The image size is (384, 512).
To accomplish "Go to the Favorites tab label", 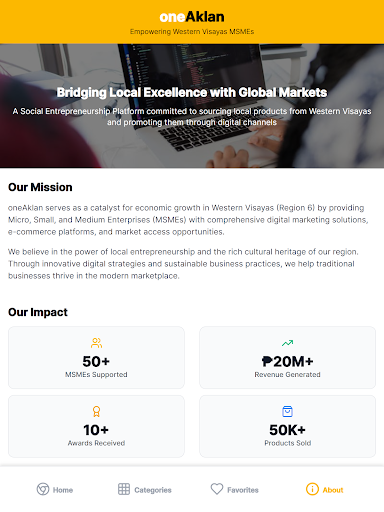I will (x=243, y=490).
